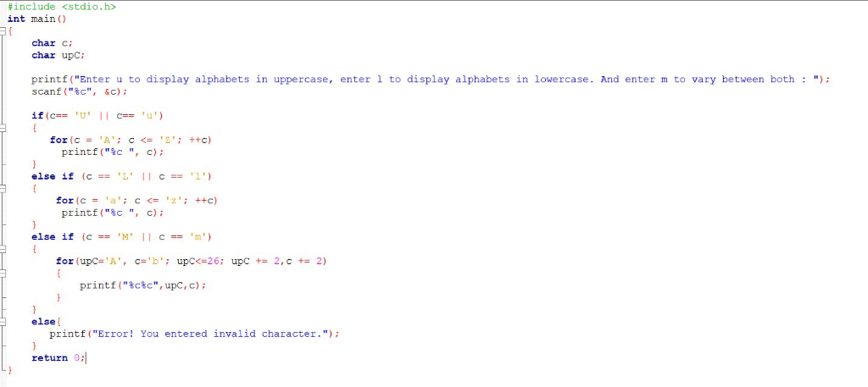Screen dimensions: 868x387
Task: Collapse the fold marker under the 'L' else-if
Action: click(3, 189)
